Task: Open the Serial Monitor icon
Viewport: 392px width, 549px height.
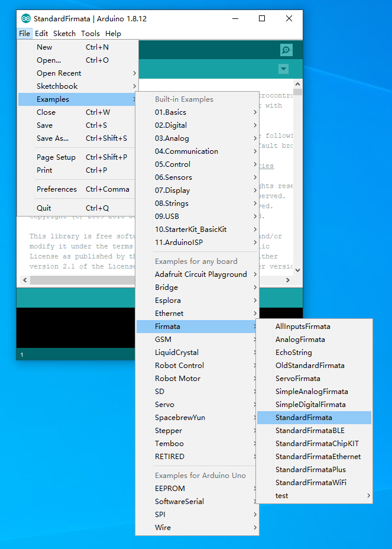Action: click(286, 50)
